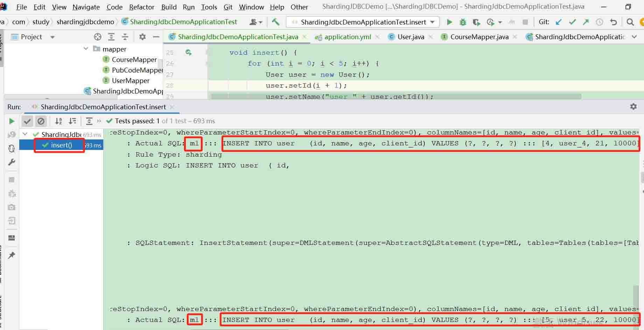Switch to the application.yml tab
Image resolution: width=644 pixels, height=330 pixels.
347,37
